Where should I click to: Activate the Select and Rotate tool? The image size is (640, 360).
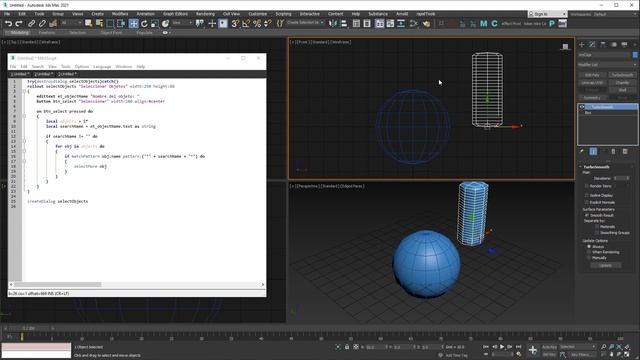(x=144, y=24)
